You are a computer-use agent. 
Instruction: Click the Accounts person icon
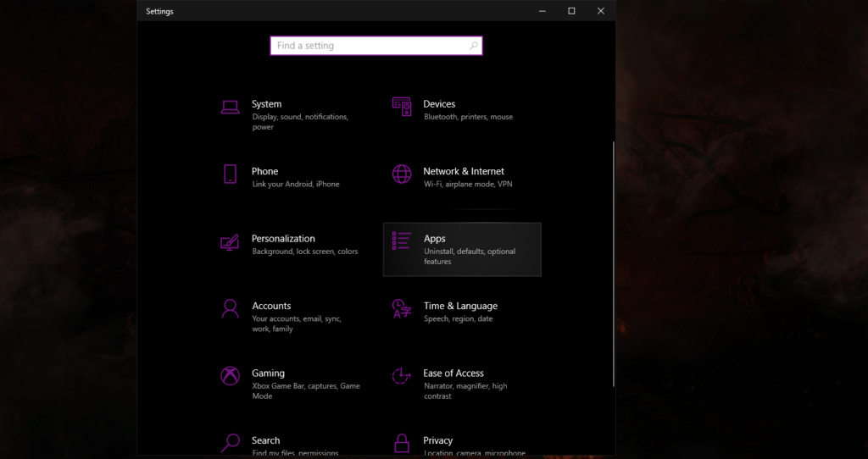(x=230, y=308)
